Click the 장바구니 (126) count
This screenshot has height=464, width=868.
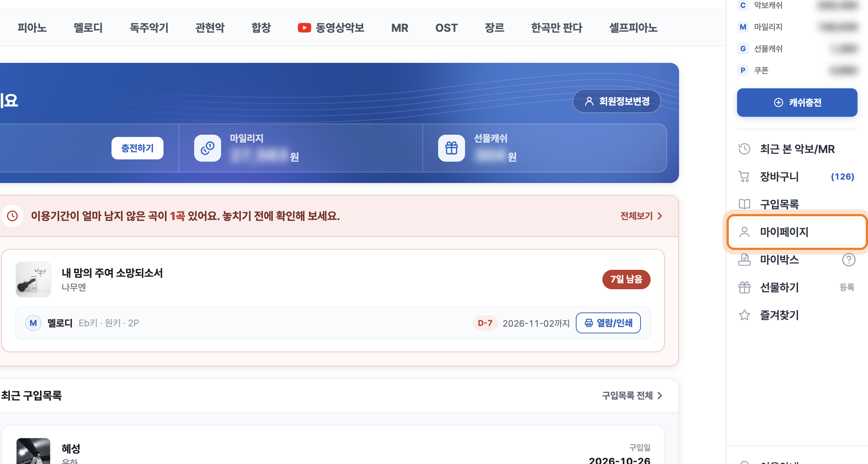(843, 177)
